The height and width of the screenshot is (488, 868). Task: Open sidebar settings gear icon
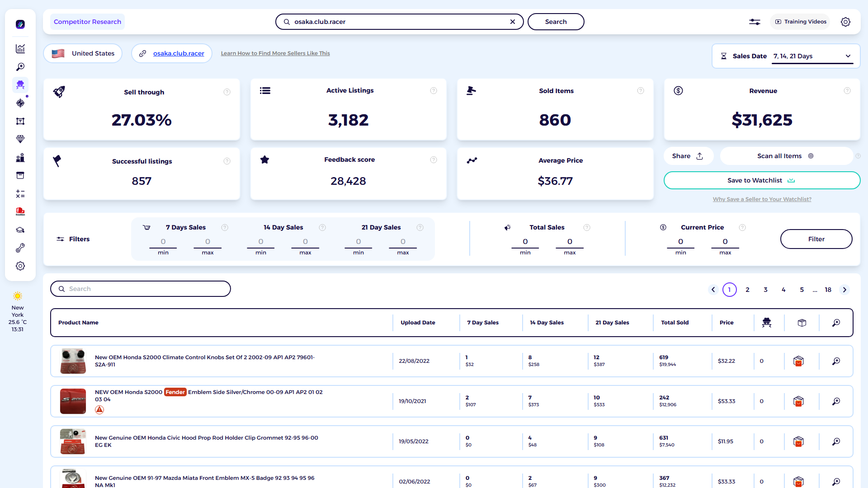point(20,266)
